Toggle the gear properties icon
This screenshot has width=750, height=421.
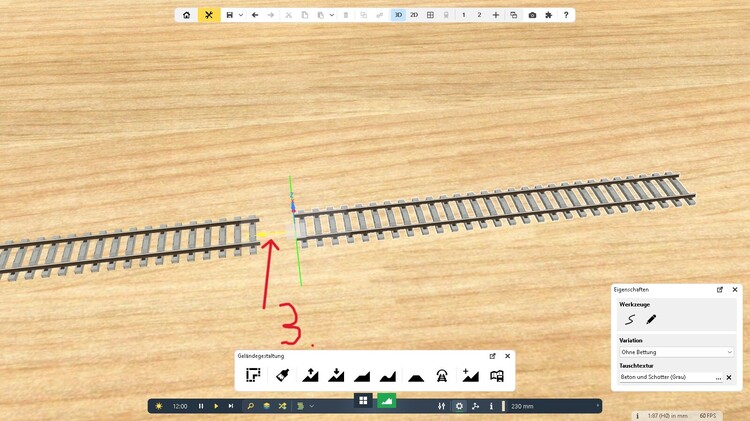click(459, 406)
